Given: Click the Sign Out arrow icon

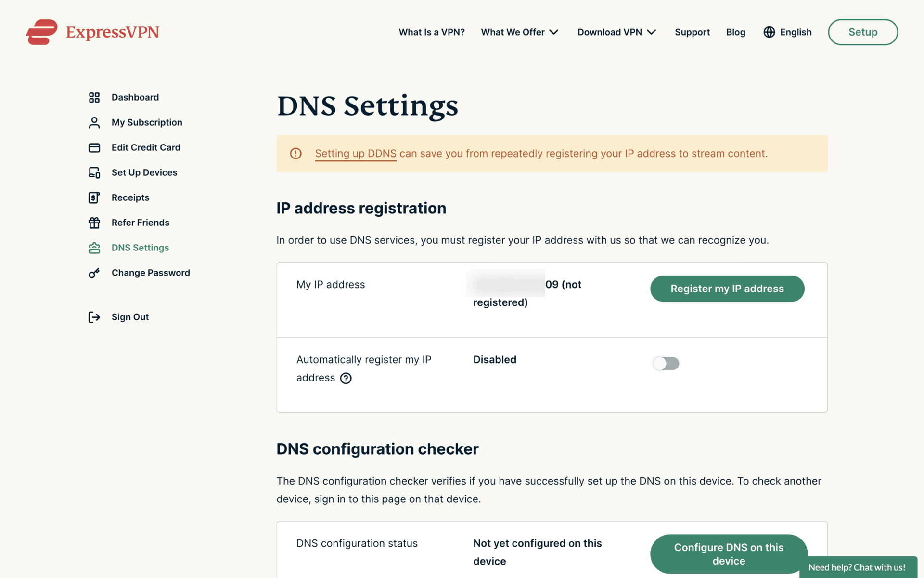Looking at the screenshot, I should 94,317.
